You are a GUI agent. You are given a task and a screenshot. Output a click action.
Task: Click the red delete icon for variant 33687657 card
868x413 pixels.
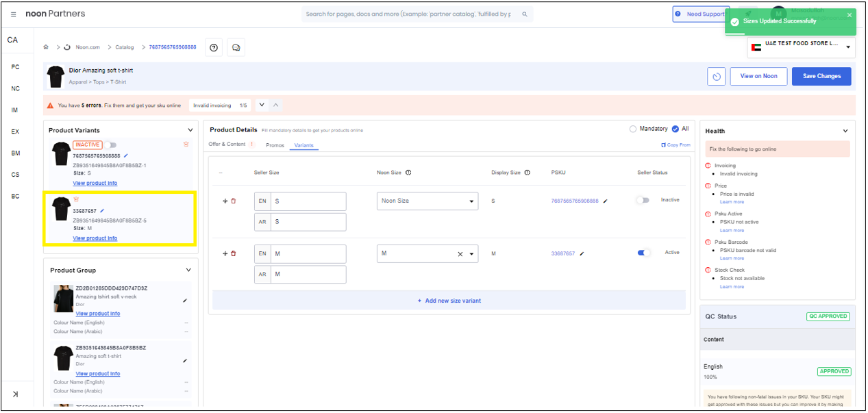click(x=76, y=199)
